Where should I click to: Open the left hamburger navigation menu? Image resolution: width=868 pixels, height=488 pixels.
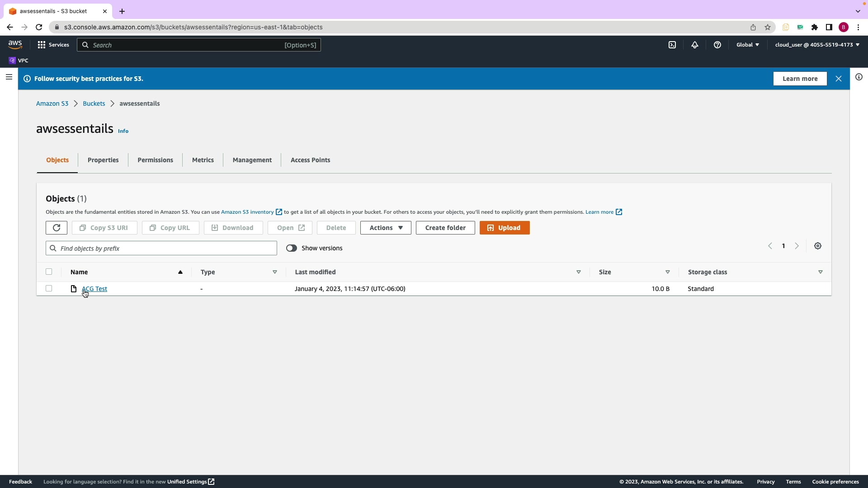pyautogui.click(x=9, y=77)
